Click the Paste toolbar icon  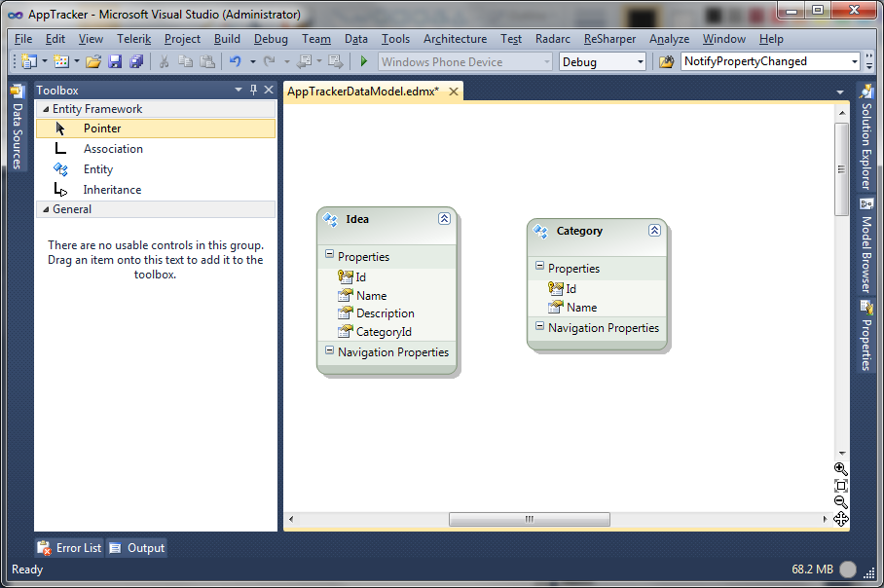[x=207, y=61]
